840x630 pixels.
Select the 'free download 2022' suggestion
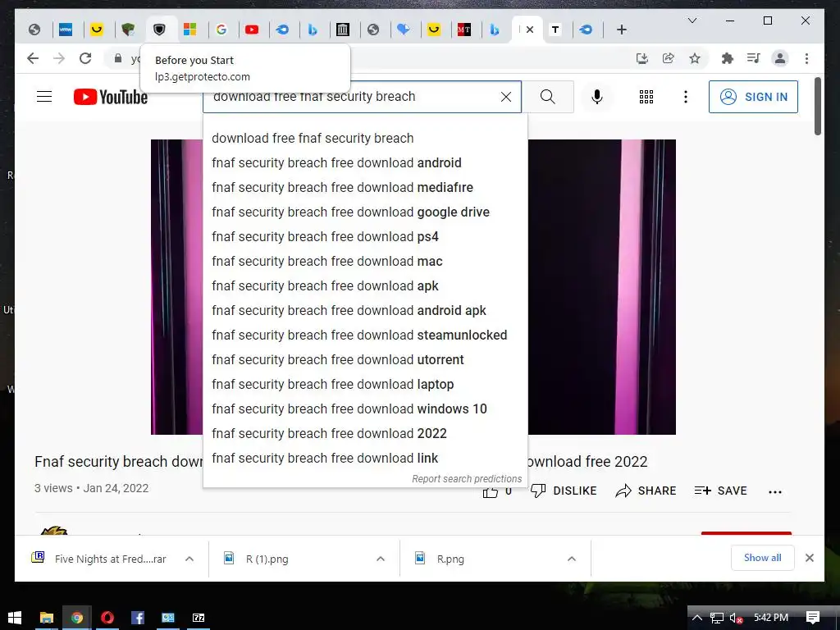click(x=365, y=434)
